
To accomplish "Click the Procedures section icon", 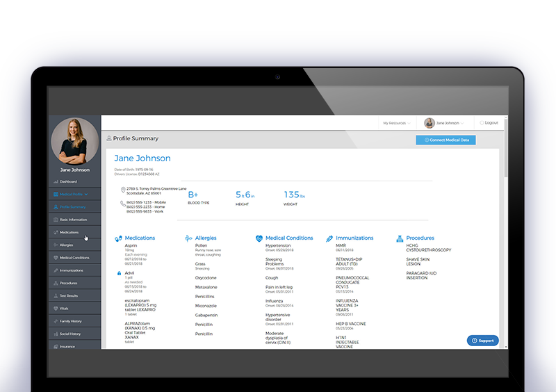I will click(400, 238).
